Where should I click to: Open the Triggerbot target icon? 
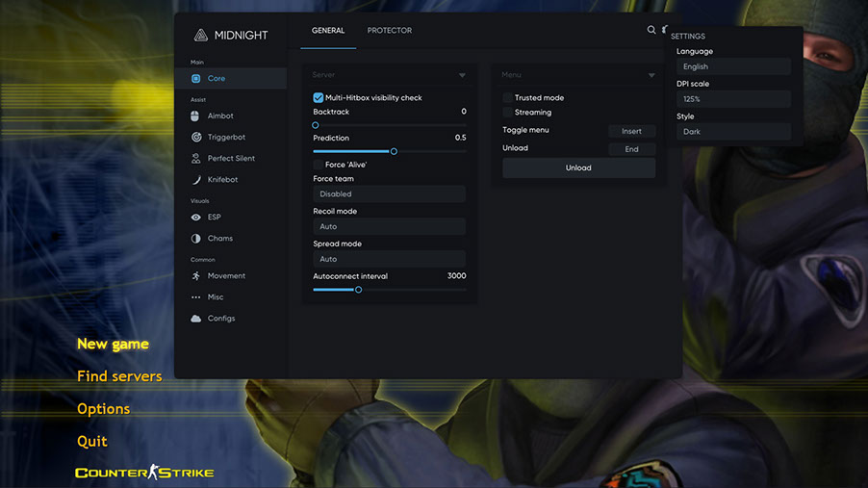click(196, 138)
